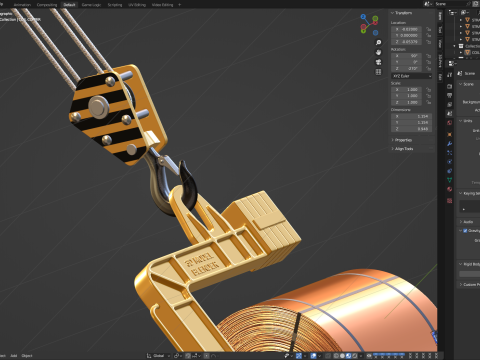
Task: Open the Particles properties tab icon
Action: [x=449, y=153]
